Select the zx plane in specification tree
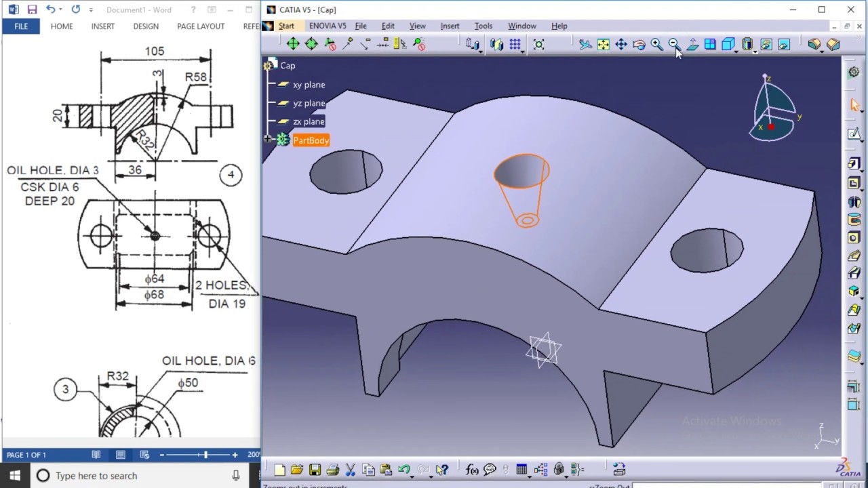The image size is (868, 488). pyautogui.click(x=309, y=121)
